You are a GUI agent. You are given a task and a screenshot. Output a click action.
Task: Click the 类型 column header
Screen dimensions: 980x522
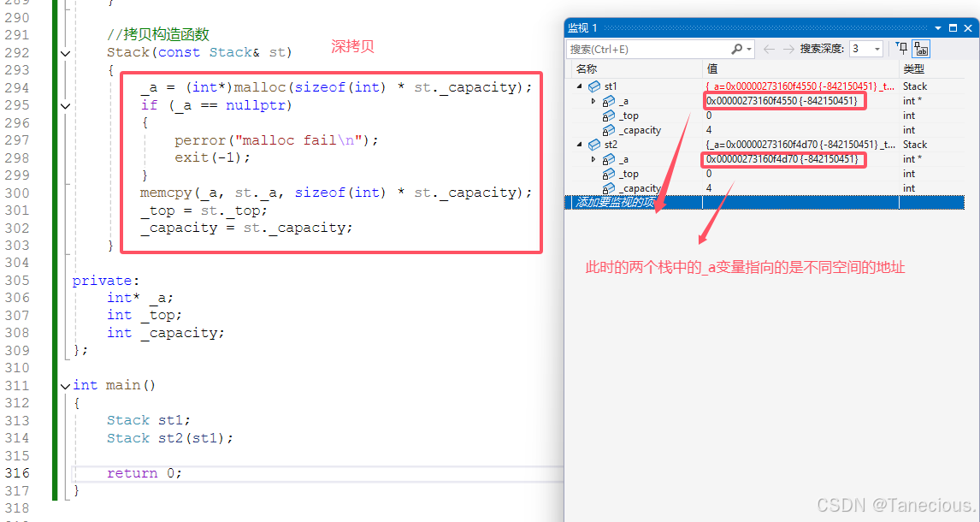point(913,68)
